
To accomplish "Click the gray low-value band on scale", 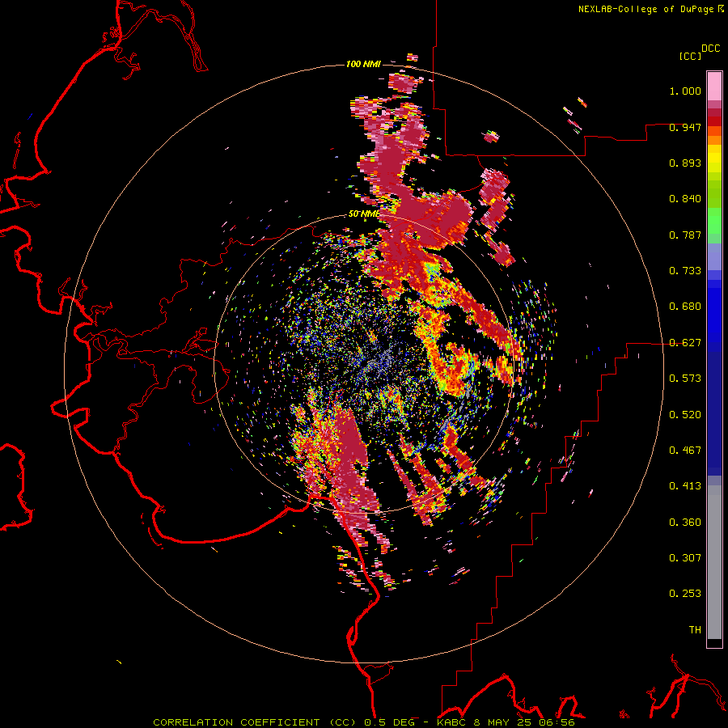I will coord(714,562).
